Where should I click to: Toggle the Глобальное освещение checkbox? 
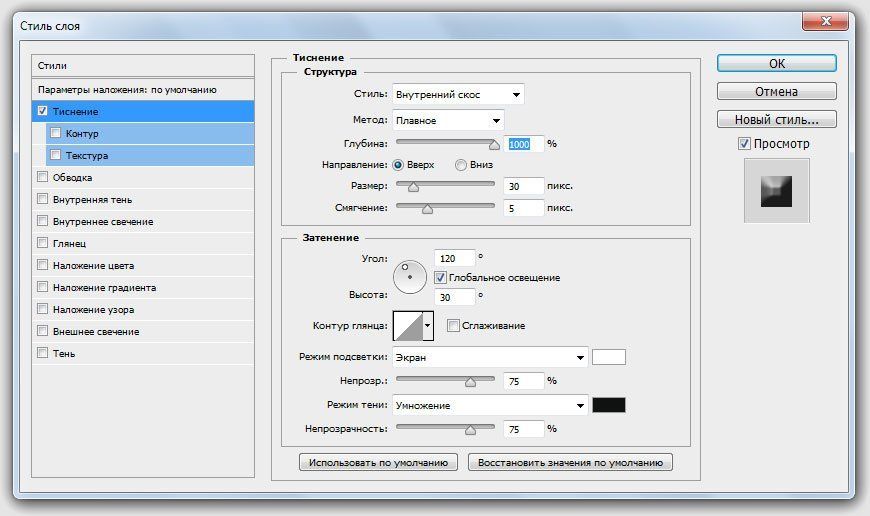(440, 277)
